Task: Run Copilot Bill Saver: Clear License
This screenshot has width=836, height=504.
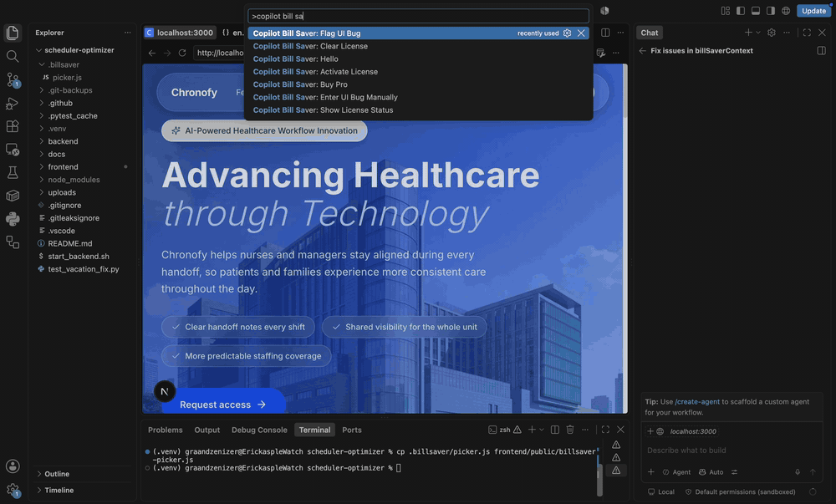Action: point(419,46)
